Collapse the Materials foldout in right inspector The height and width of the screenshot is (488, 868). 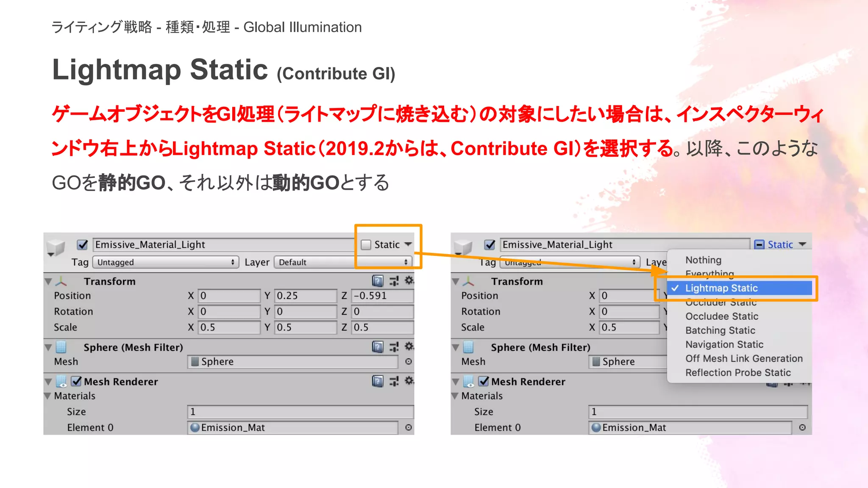[x=454, y=396]
